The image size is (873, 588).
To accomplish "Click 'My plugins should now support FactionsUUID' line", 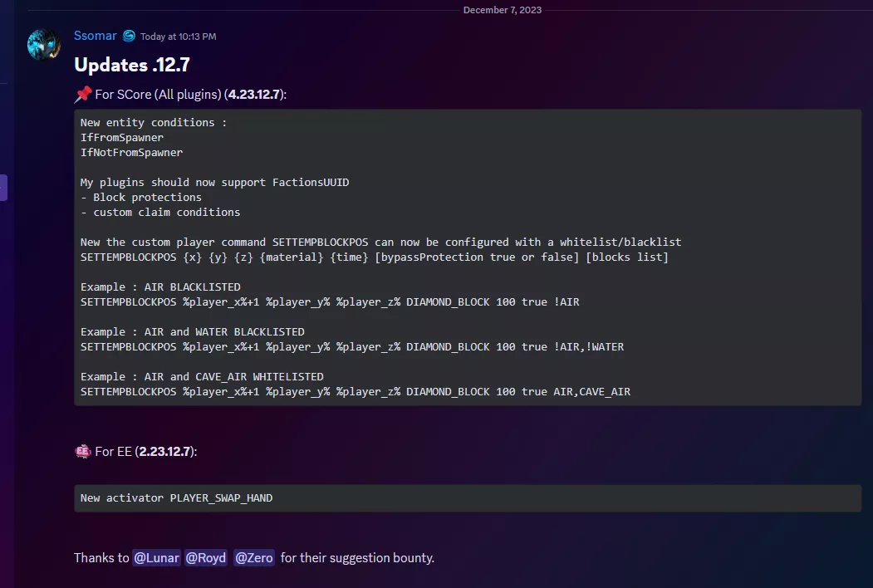I will (x=214, y=182).
